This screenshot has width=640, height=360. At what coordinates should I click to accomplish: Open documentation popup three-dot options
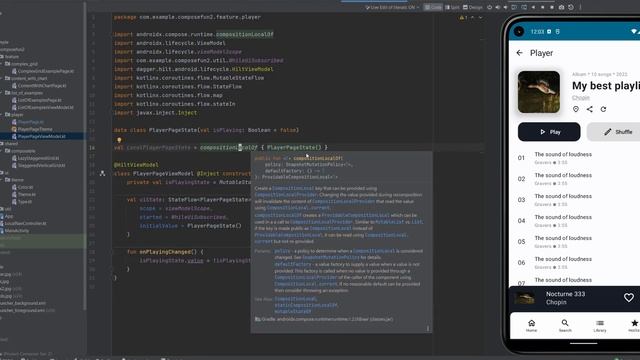point(427,328)
